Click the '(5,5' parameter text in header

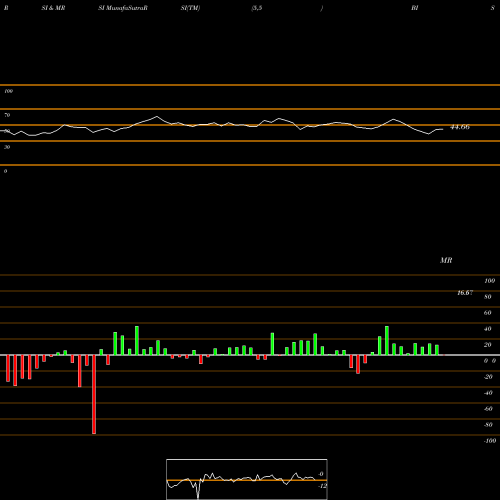[x=257, y=8]
